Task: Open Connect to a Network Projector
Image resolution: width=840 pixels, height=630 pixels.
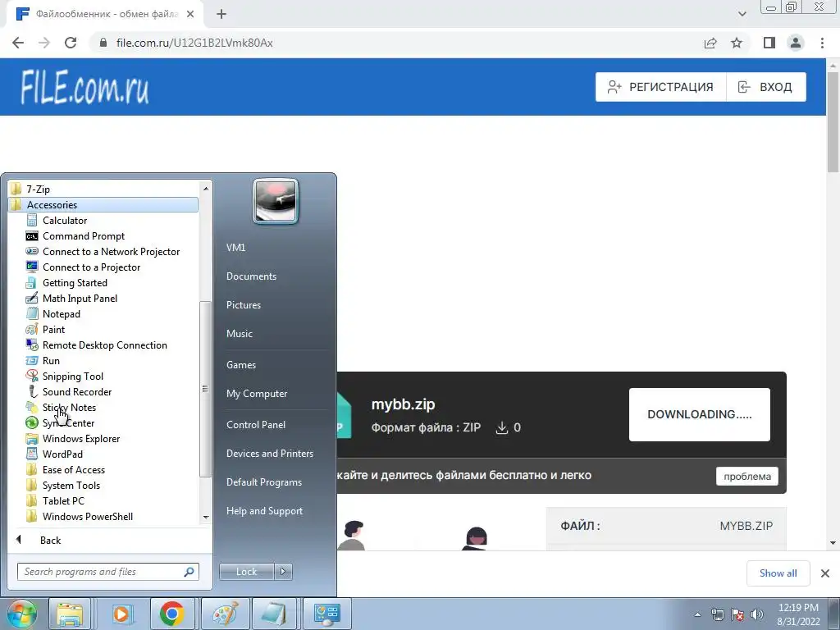Action: [111, 251]
